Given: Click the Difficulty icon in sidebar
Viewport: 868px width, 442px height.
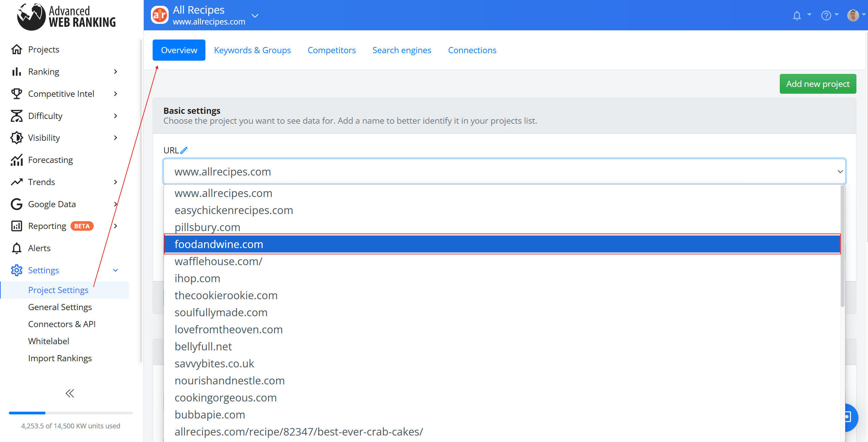Looking at the screenshot, I should coord(17,116).
